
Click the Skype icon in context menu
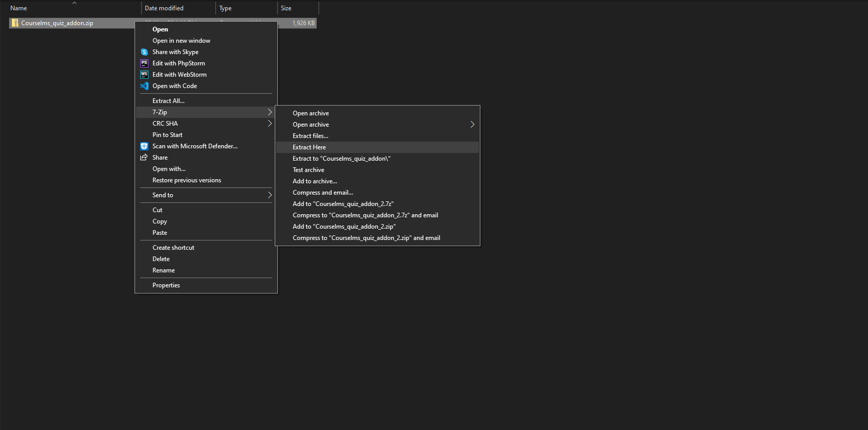pos(144,52)
